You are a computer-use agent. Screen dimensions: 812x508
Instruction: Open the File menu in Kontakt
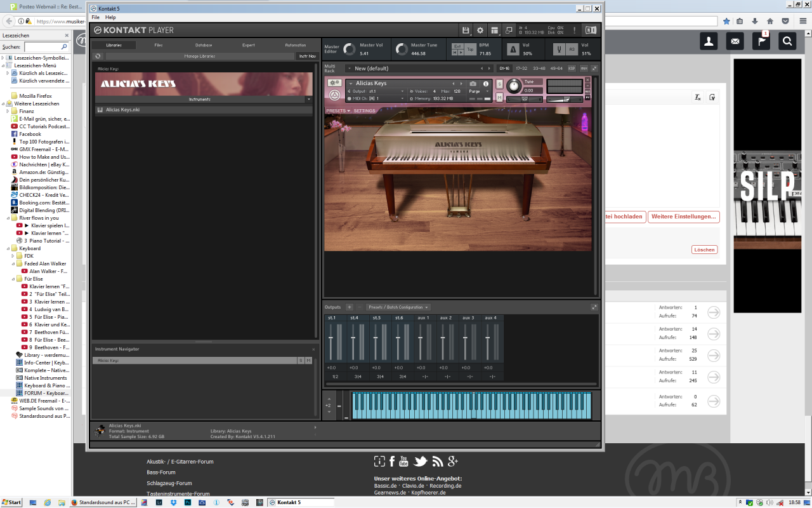[95, 17]
